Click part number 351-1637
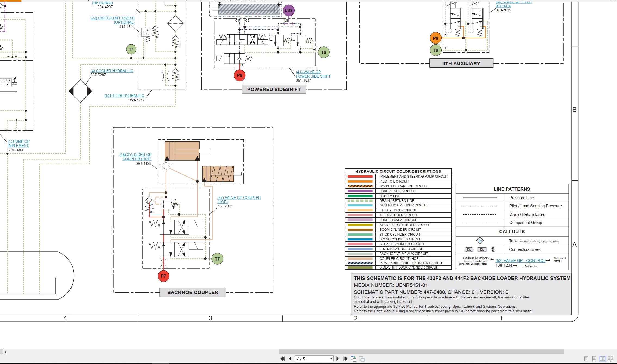617x364 pixels. tap(303, 81)
